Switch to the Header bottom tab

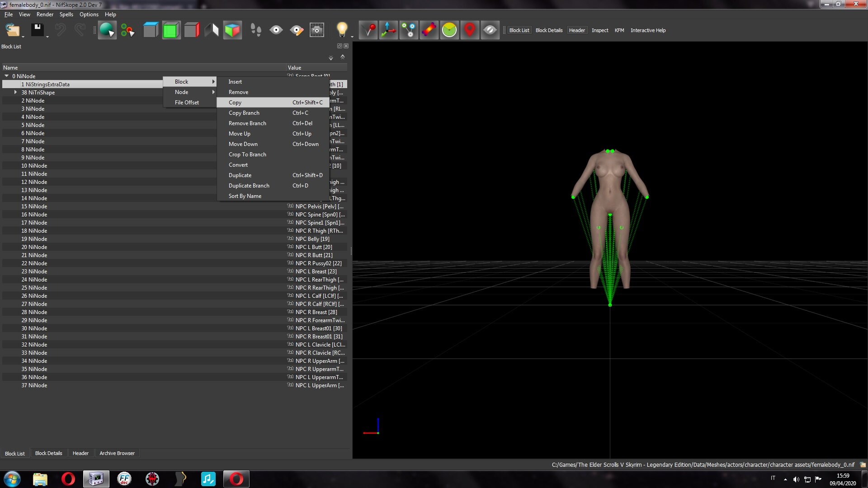[x=80, y=453]
